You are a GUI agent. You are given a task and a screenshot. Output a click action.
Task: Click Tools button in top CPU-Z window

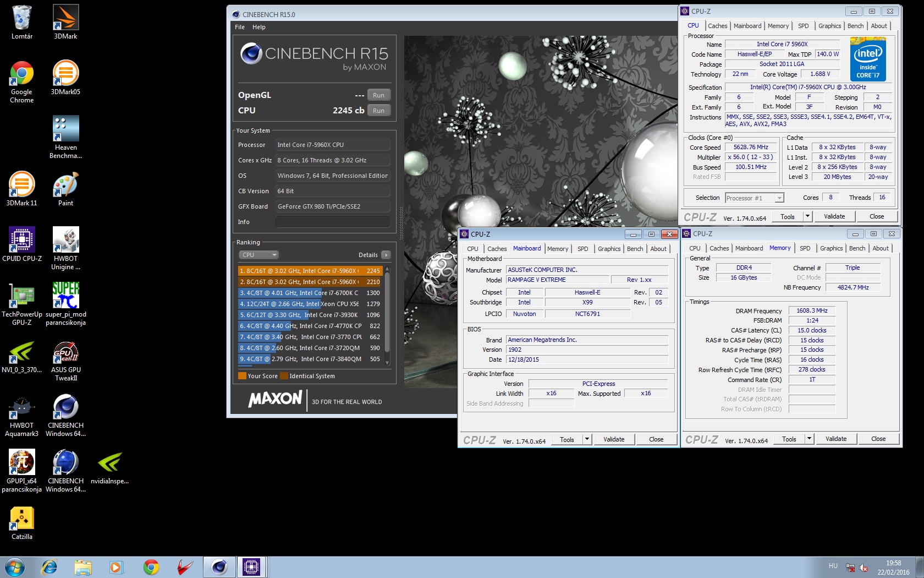(x=788, y=216)
